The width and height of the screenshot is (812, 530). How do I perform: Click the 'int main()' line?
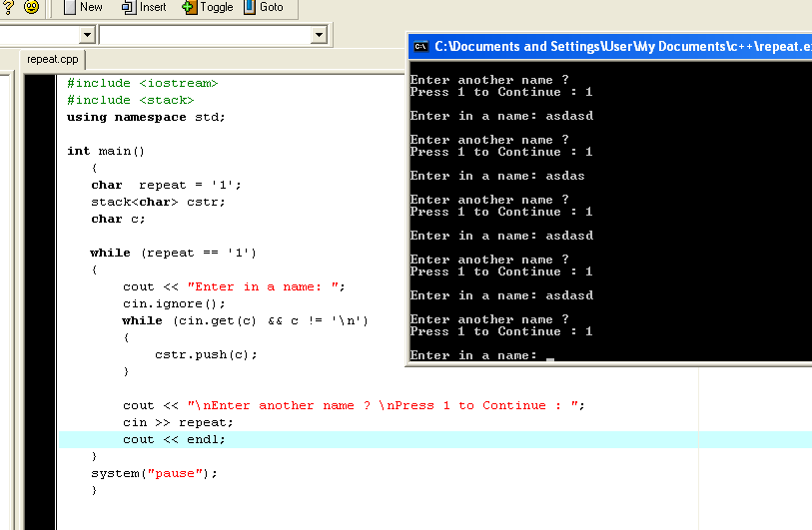click(x=106, y=151)
